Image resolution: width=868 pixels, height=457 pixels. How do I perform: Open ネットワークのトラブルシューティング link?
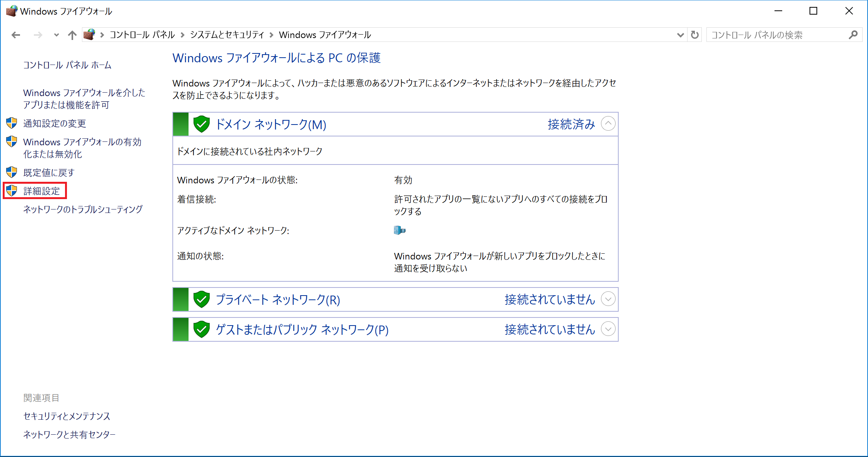point(83,209)
